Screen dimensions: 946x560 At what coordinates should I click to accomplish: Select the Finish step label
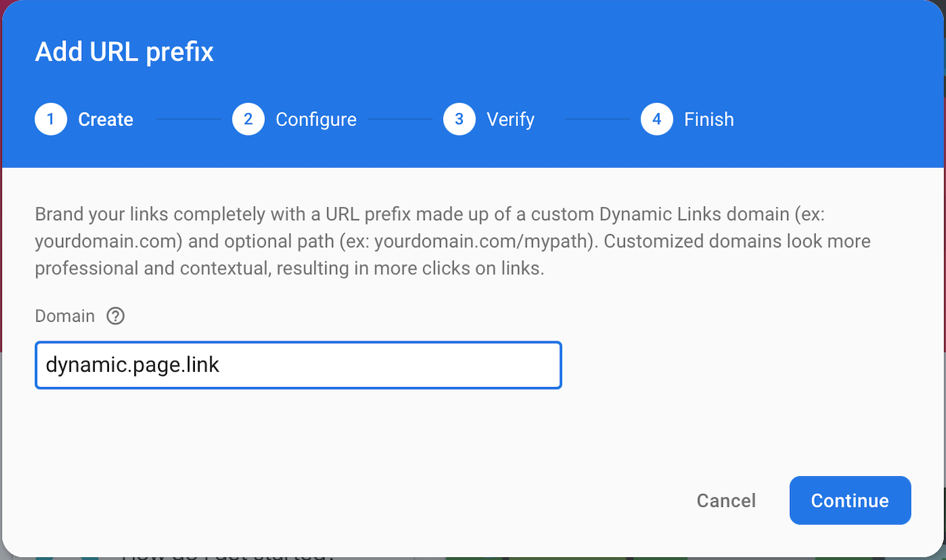[x=709, y=119]
